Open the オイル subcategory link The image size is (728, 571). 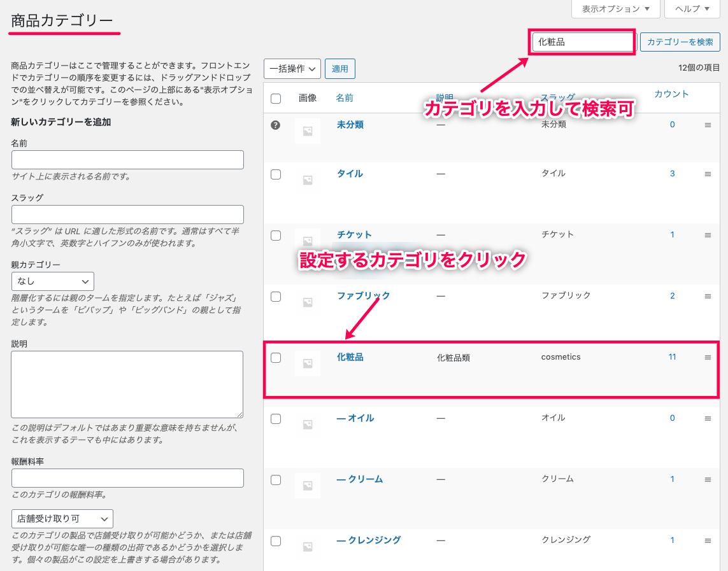(x=355, y=418)
